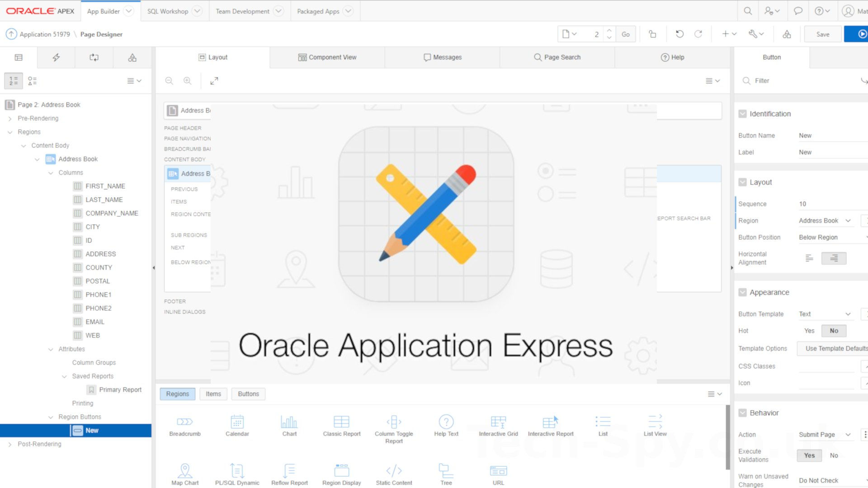The height and width of the screenshot is (488, 868).
Task: Switch gallery to Buttons tab
Action: click(x=248, y=394)
